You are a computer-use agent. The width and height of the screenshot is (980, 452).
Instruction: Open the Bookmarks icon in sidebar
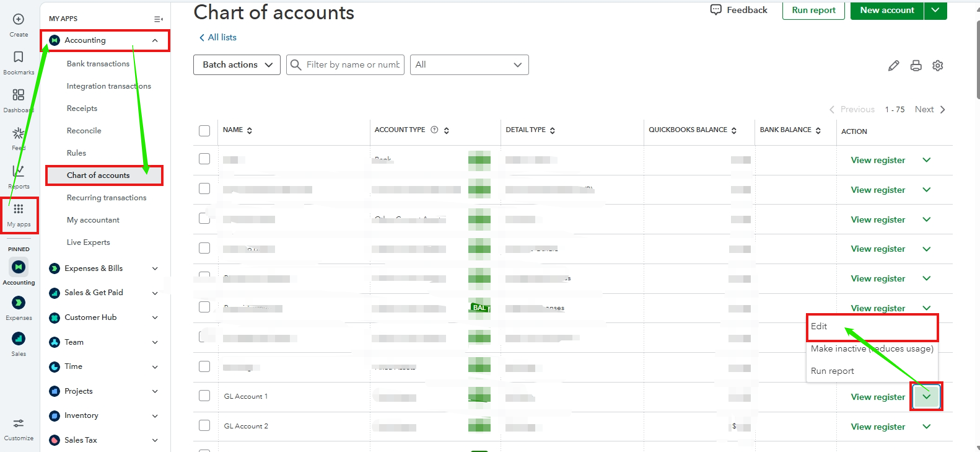pos(19,57)
